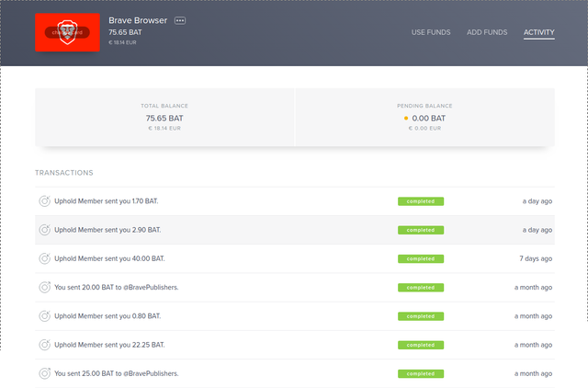Open the Brave Browser card options ellipsis
This screenshot has width=588, height=388.
tap(180, 20)
